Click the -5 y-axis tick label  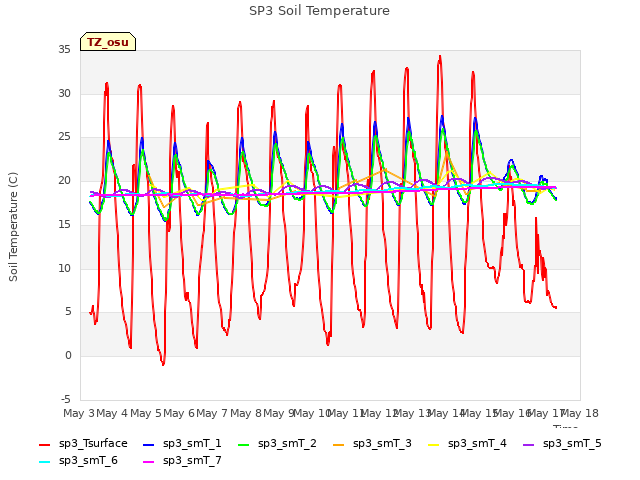tap(65, 399)
